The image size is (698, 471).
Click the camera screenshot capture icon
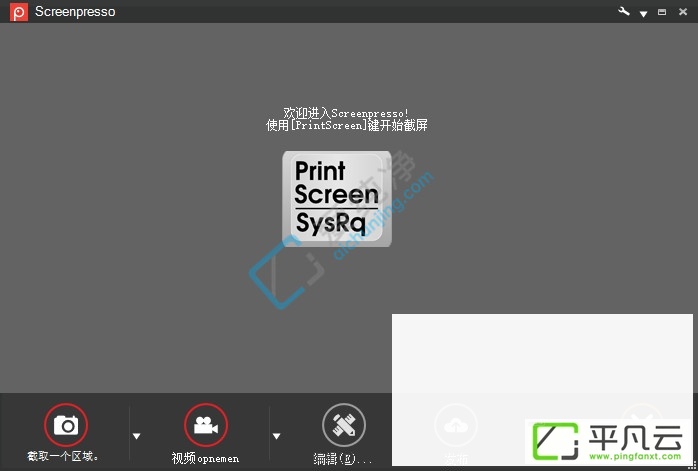click(66, 425)
